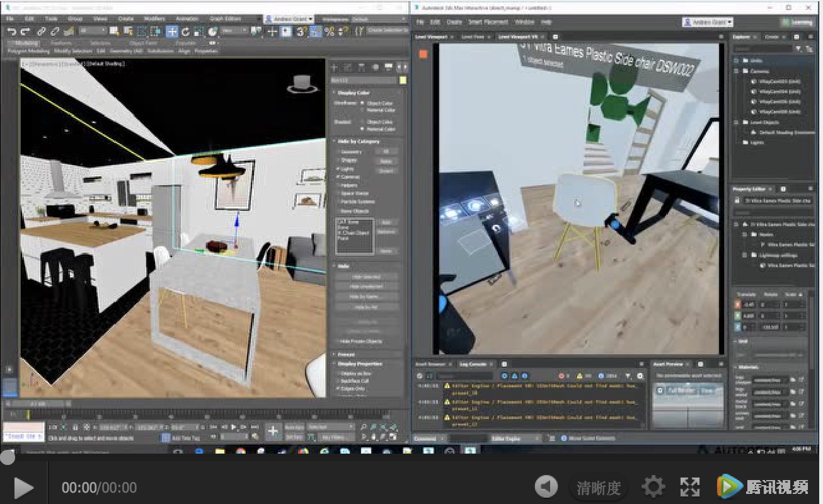Click the video player volume icon
Image resolution: width=823 pixels, height=504 pixels.
coord(546,486)
